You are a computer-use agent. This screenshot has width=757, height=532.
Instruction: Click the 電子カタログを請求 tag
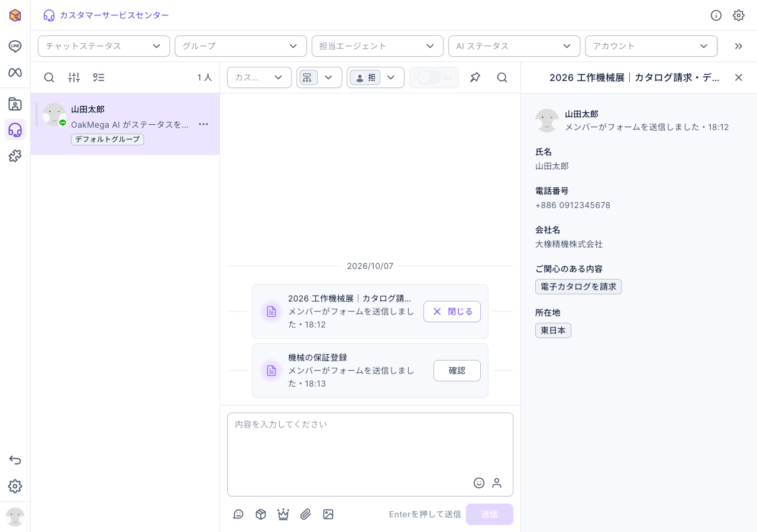[x=578, y=287]
